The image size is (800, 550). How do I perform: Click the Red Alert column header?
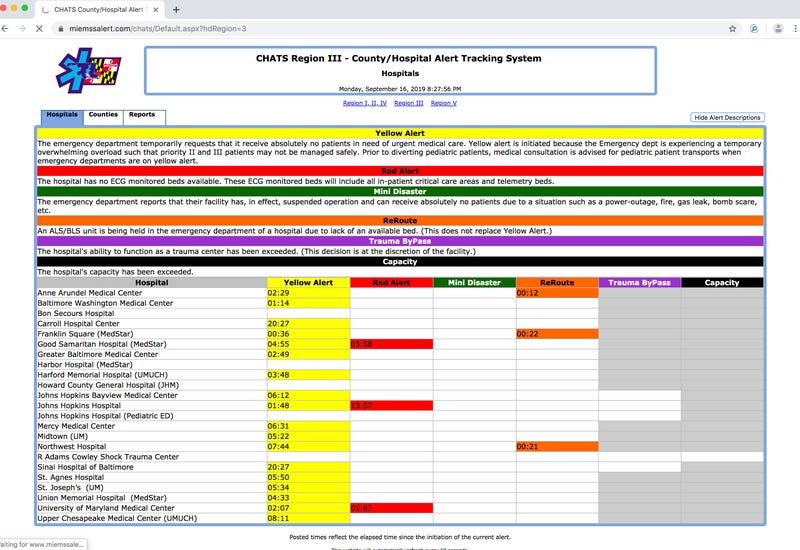coord(391,283)
